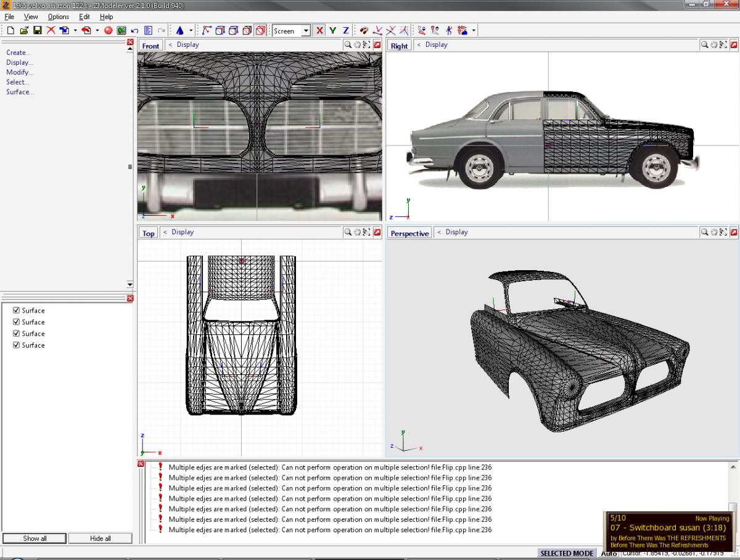Click the Right viewport label tab
The height and width of the screenshot is (560, 740).
click(399, 45)
